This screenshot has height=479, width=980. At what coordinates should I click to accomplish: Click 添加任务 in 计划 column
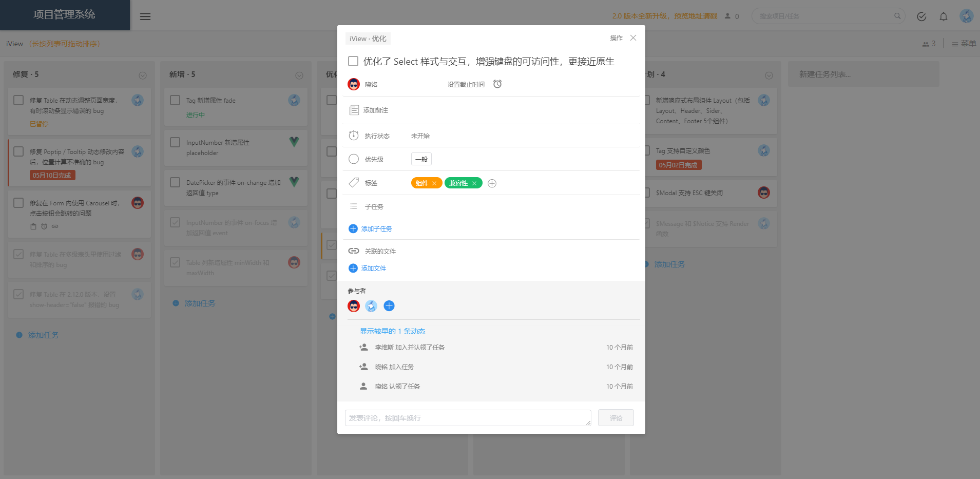669,264
